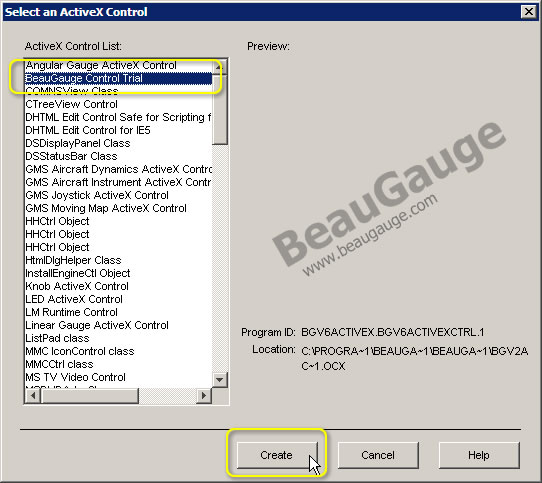Click the list's scroll left arrow
Image resolution: width=542 pixels, height=483 pixels.
pyautogui.click(x=33, y=396)
